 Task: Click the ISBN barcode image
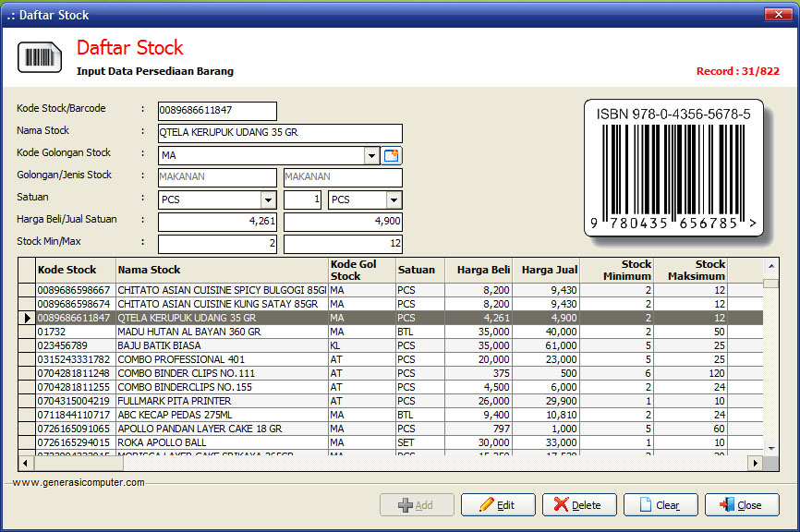pos(673,168)
